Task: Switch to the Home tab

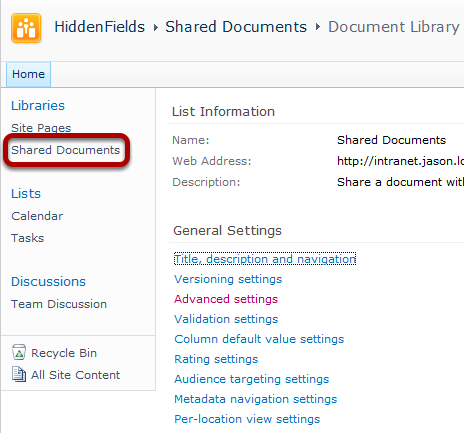Action: (x=28, y=74)
